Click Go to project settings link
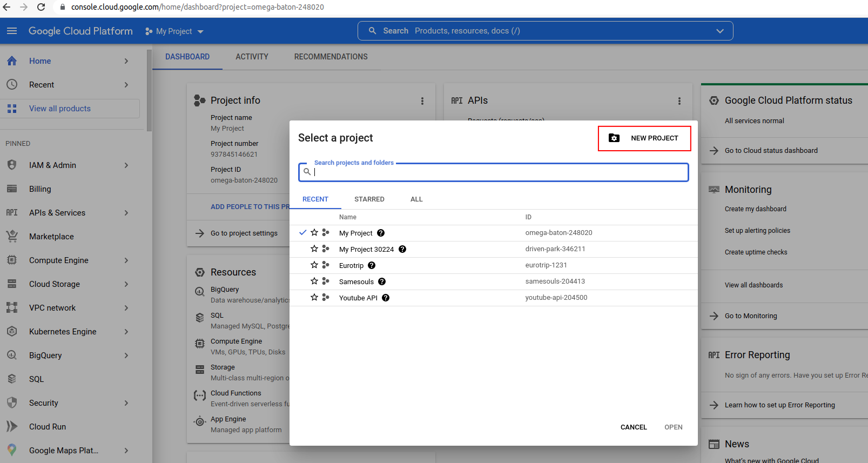 tap(244, 233)
